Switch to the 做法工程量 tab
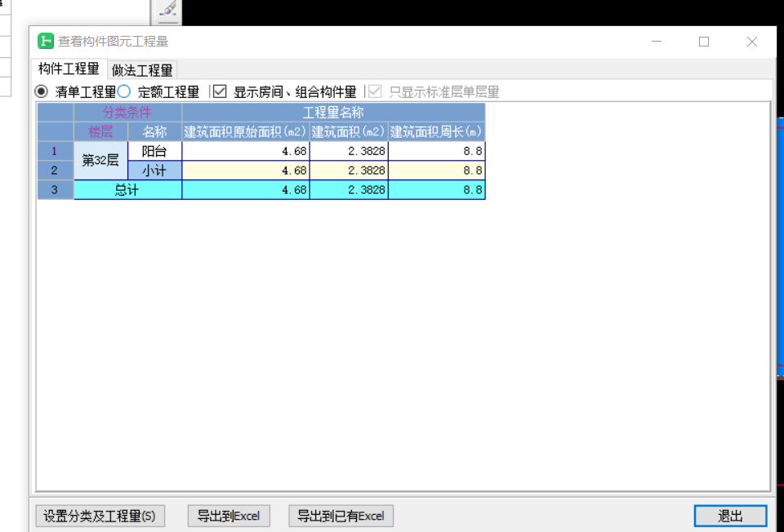Image resolution: width=784 pixels, height=532 pixels. (142, 70)
